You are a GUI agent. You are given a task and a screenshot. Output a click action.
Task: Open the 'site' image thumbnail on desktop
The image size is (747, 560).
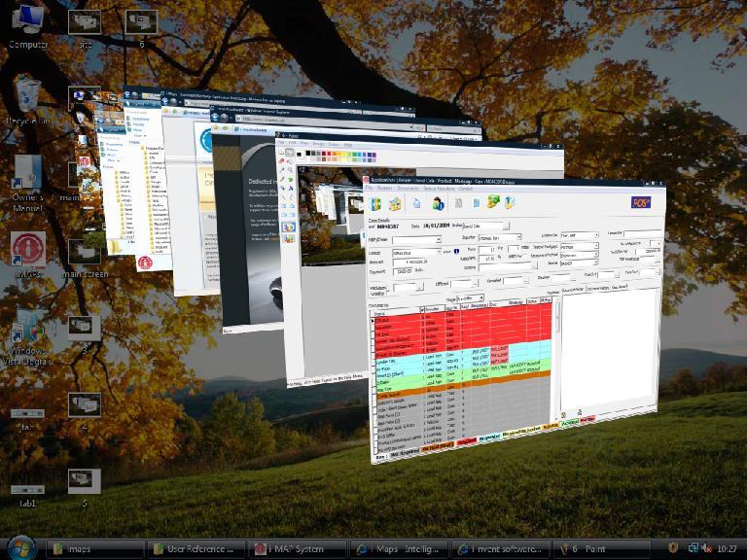point(85,28)
